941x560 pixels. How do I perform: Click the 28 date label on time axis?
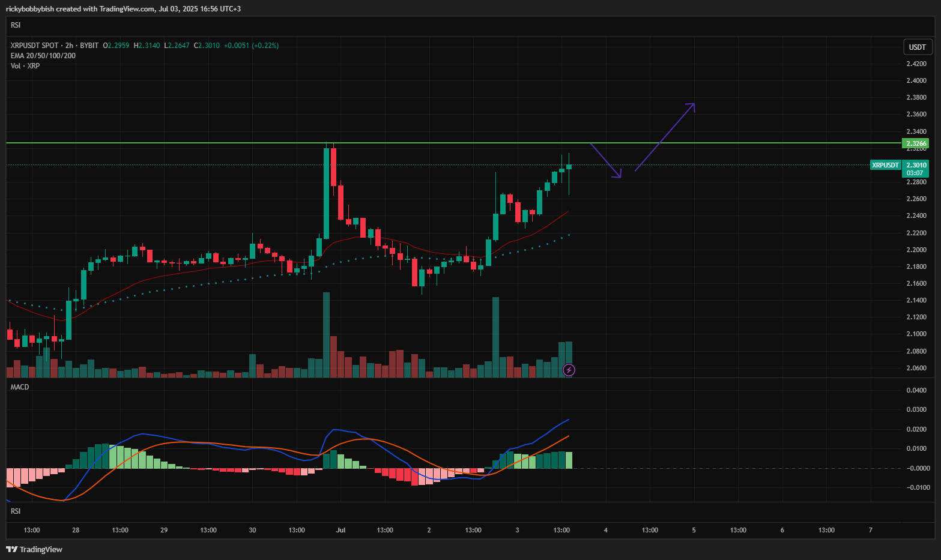pos(76,530)
